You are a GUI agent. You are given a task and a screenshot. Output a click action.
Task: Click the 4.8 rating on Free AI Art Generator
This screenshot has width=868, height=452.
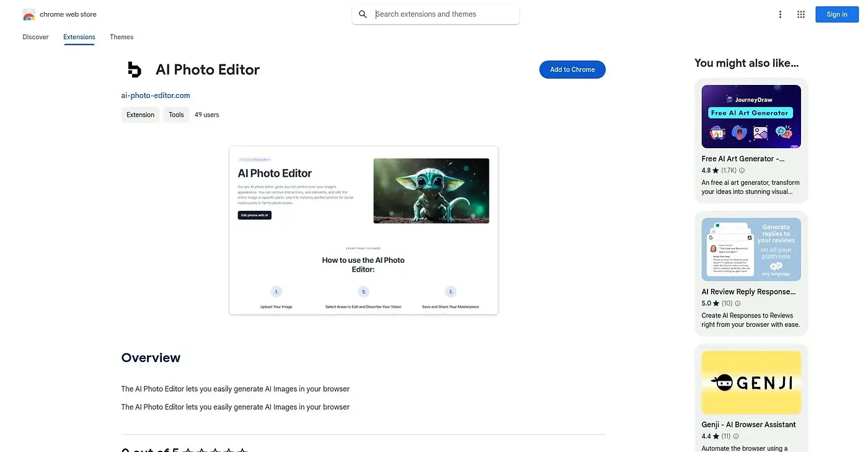(x=706, y=171)
